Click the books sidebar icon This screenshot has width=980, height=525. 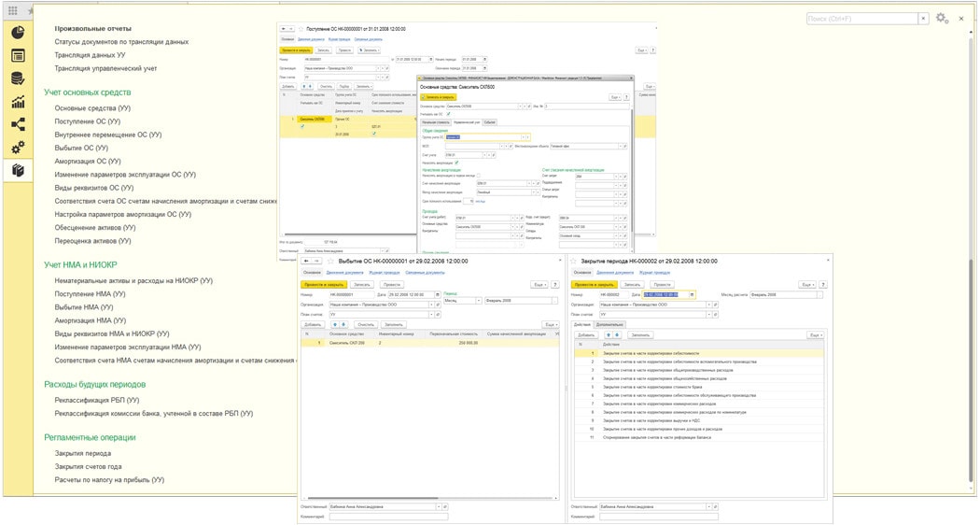tap(18, 170)
